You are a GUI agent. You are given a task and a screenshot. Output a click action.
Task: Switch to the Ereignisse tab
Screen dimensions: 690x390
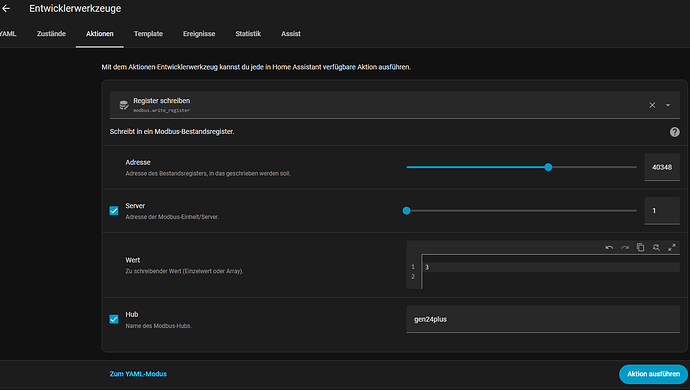pos(199,34)
